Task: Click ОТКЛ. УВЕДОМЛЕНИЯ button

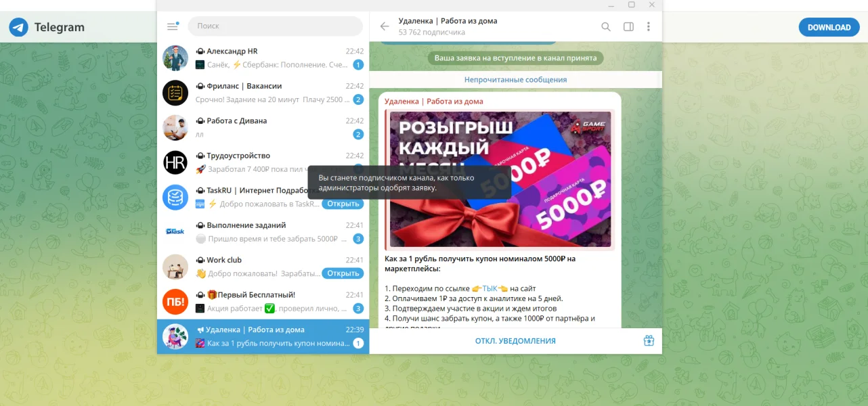Action: tap(515, 341)
